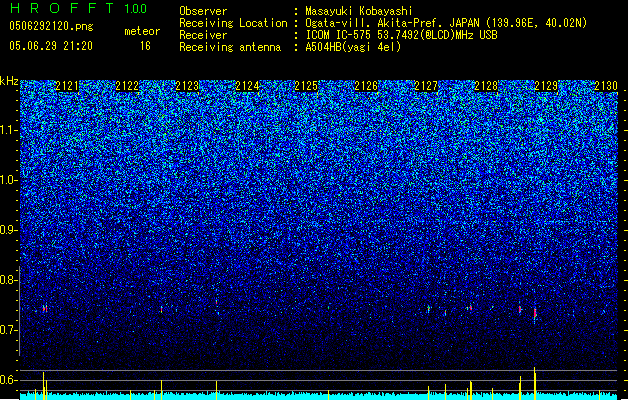Click the "Receiving antenna" field label
This screenshot has height=400, width=629.
coord(230,47)
